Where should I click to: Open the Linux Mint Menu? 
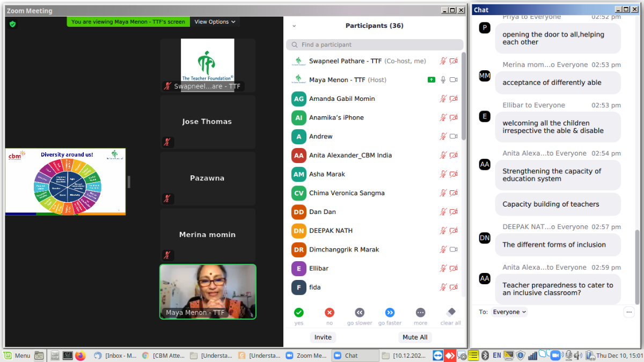point(17,355)
